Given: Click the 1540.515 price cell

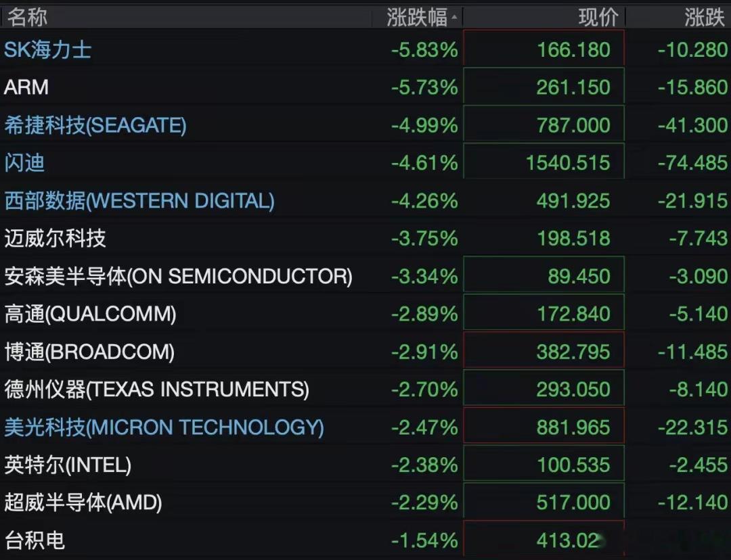Looking at the screenshot, I should 544,161.
